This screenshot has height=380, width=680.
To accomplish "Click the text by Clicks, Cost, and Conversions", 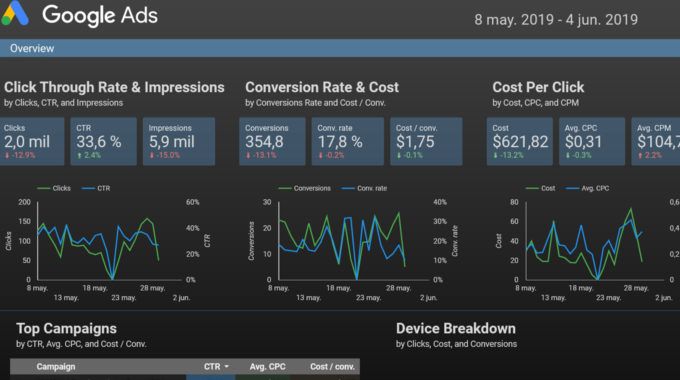I will click(456, 344).
